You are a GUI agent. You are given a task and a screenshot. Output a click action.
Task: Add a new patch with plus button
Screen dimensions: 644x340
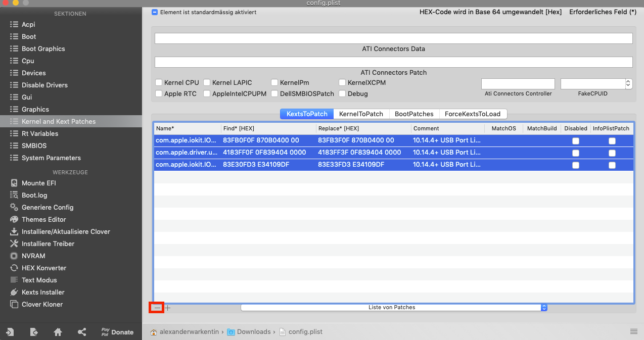coord(168,308)
